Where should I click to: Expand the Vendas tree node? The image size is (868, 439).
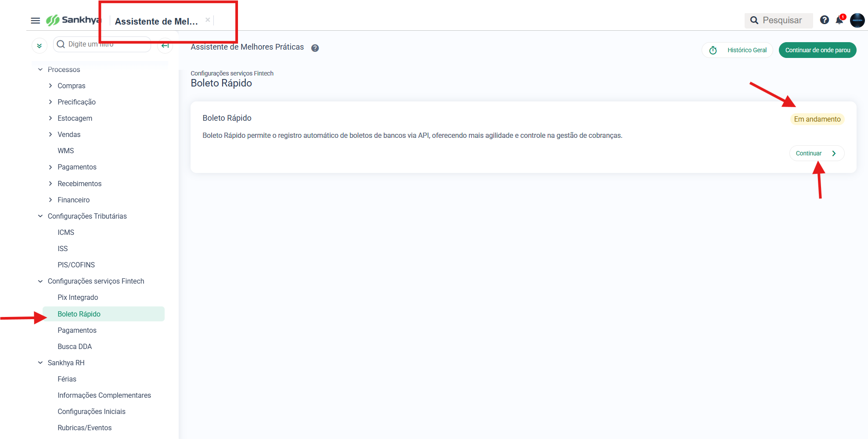click(x=50, y=134)
